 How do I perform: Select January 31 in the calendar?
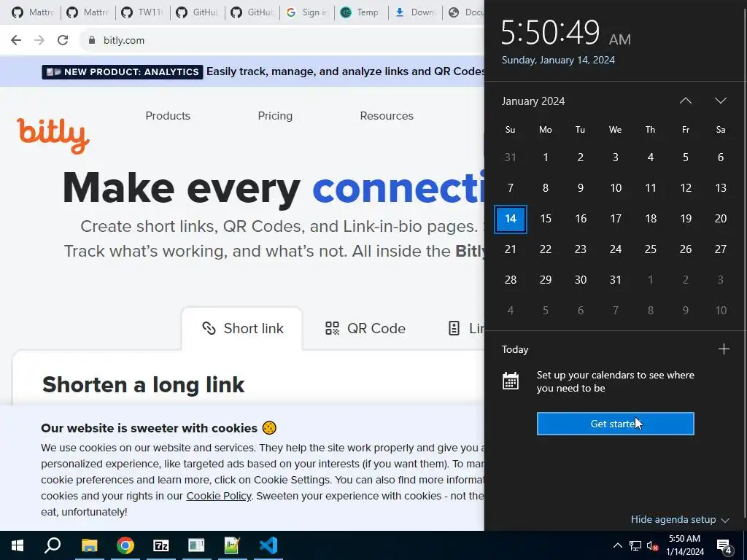616,280
